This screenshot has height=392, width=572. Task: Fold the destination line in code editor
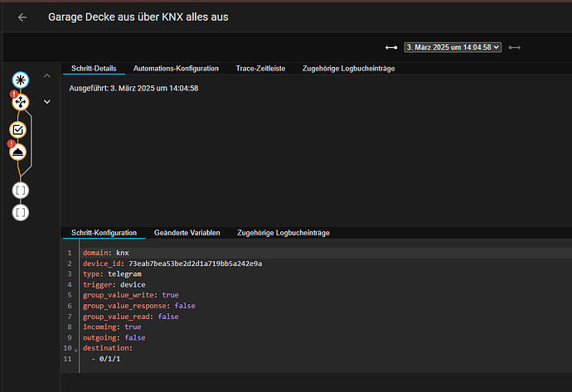tap(76, 350)
